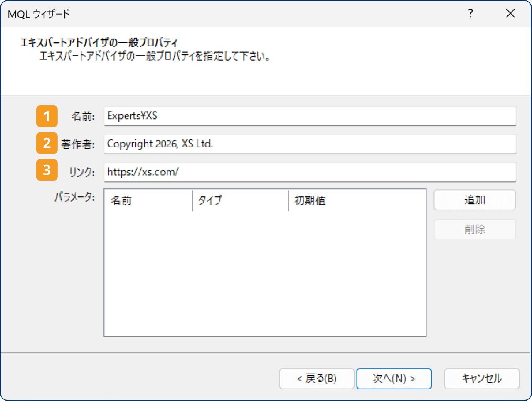
Task: Click the MQL ウィザード title text
Action: (x=39, y=14)
